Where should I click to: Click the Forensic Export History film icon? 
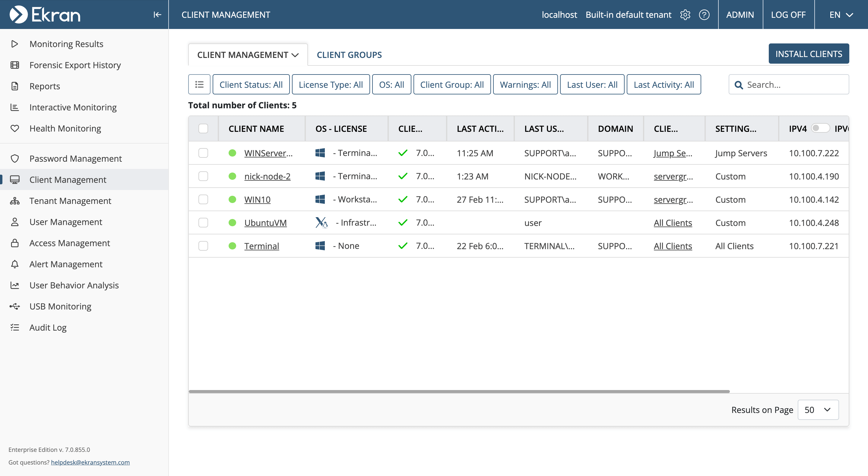coord(14,65)
